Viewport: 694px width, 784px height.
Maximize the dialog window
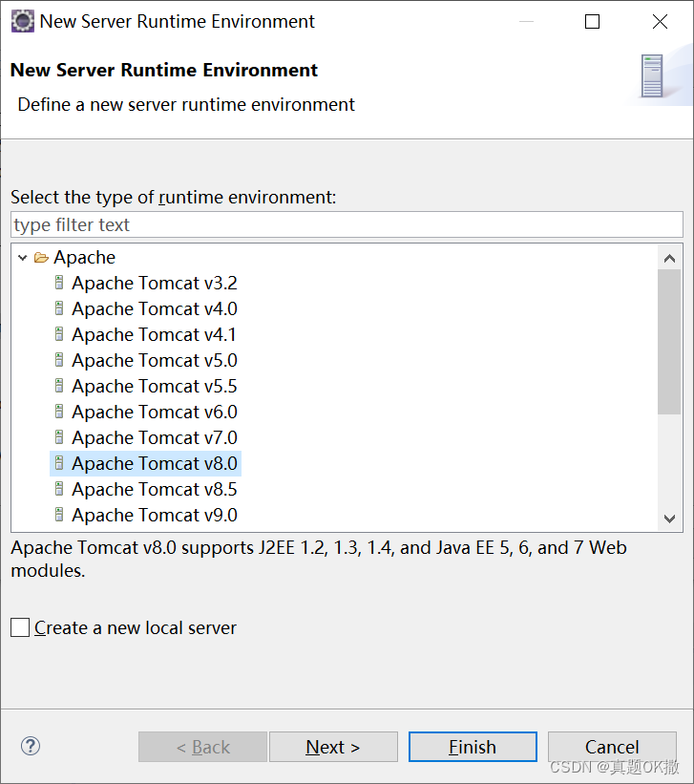tap(593, 22)
